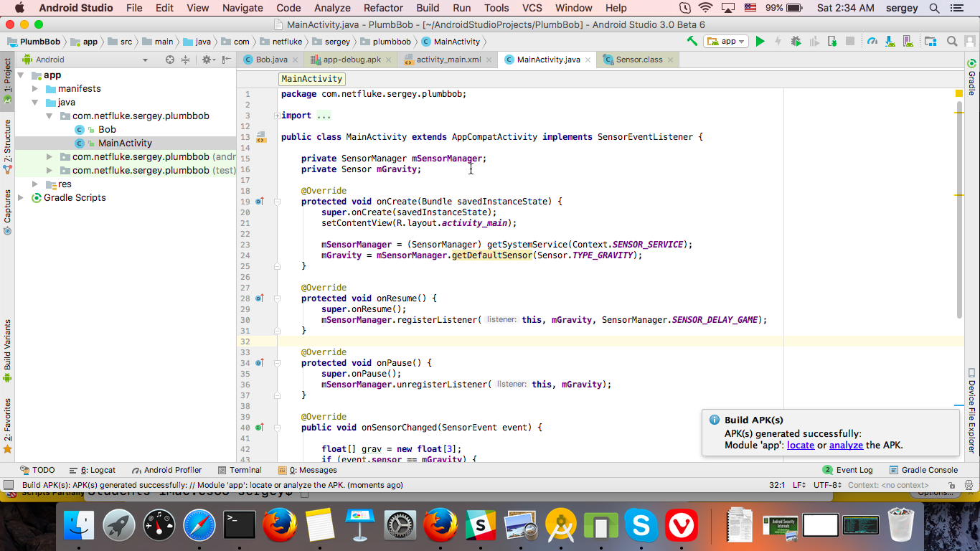
Task: Open the Refactor menu
Action: click(383, 8)
